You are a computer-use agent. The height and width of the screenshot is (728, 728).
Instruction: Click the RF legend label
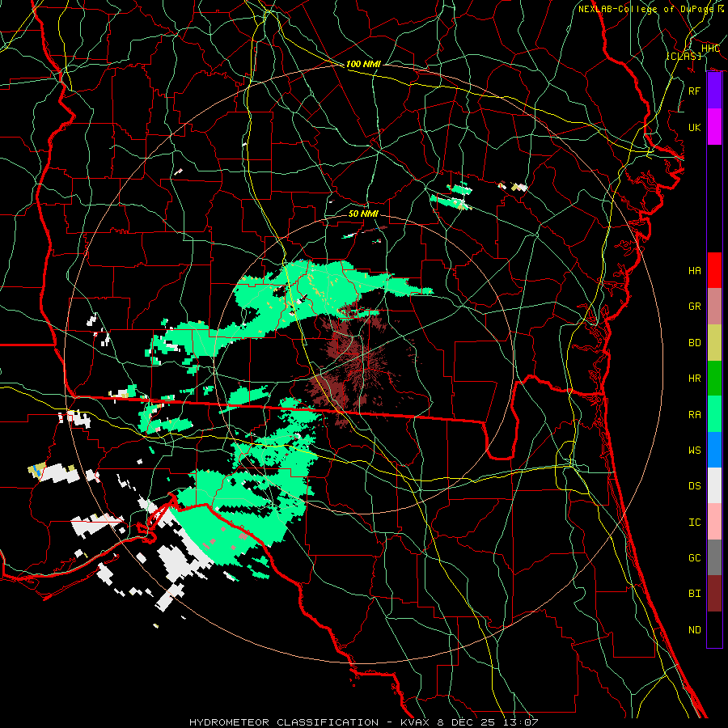[x=694, y=91]
